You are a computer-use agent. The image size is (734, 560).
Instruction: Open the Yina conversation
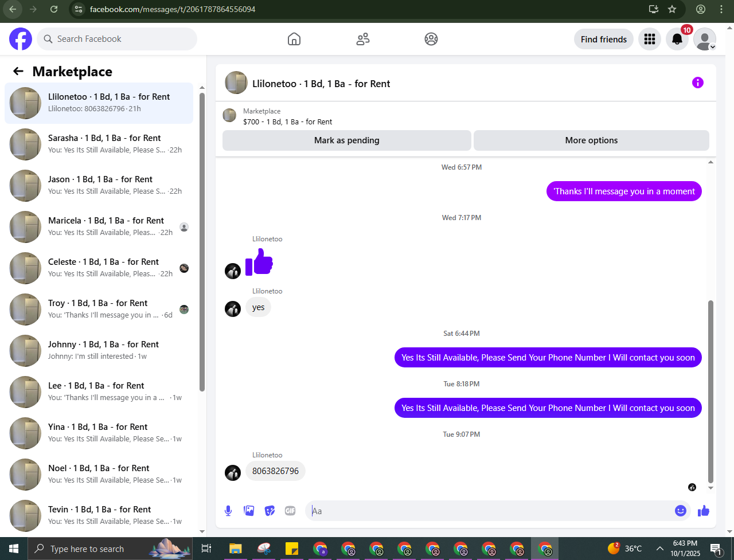99,433
